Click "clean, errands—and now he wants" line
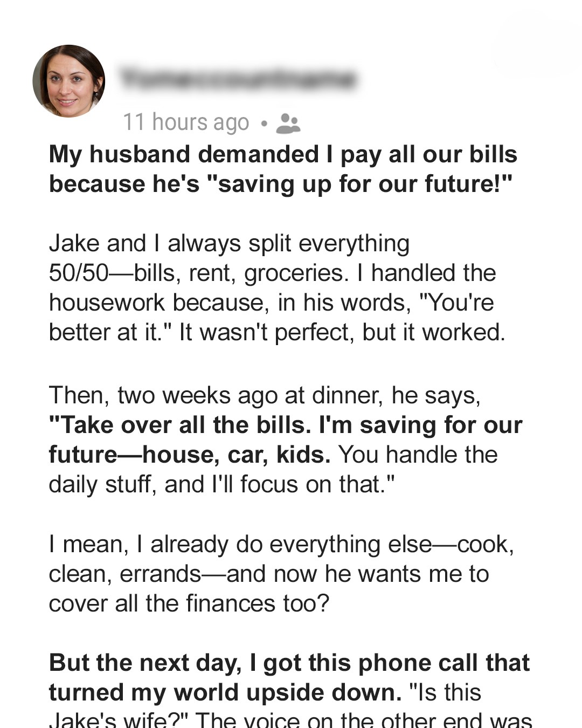 click(269, 574)
